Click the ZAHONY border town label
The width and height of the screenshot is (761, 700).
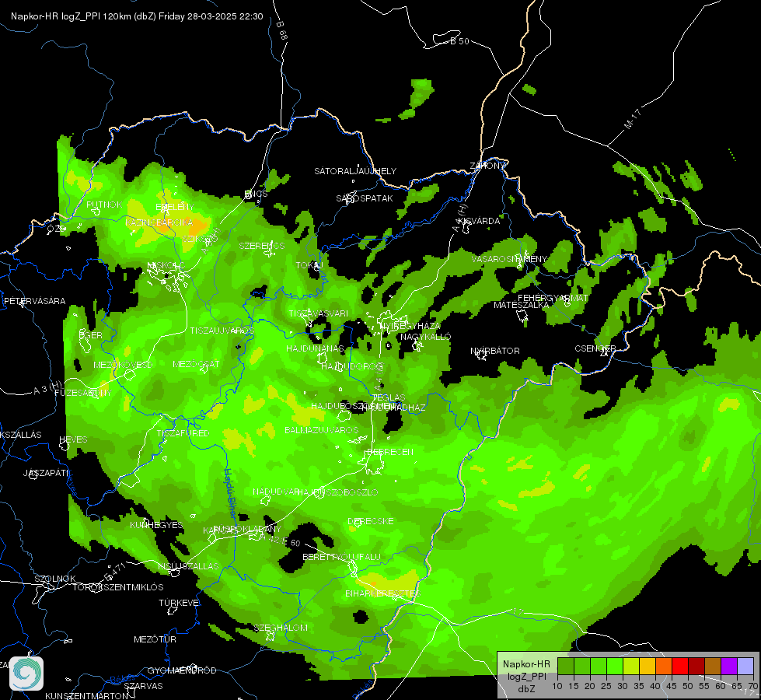pyautogui.click(x=487, y=166)
